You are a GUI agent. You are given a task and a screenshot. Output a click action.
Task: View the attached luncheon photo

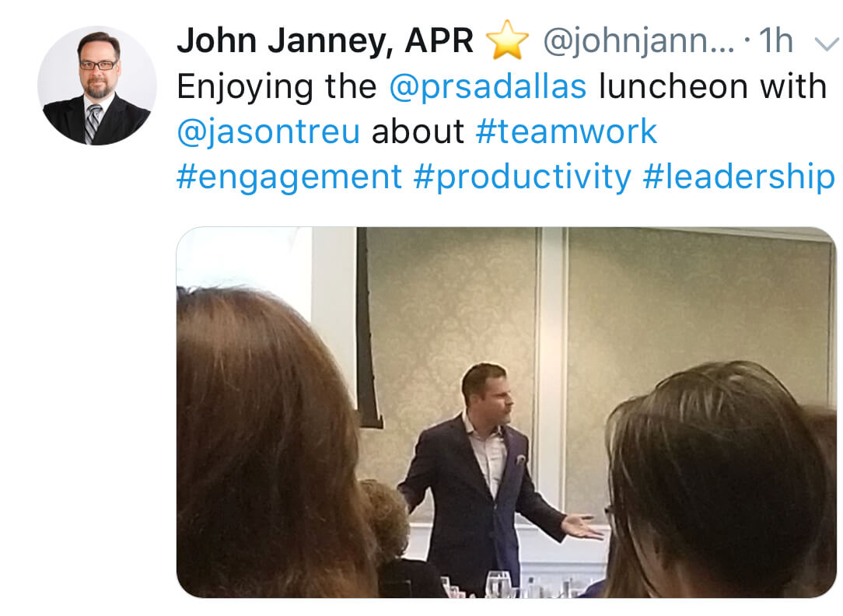coord(506,412)
